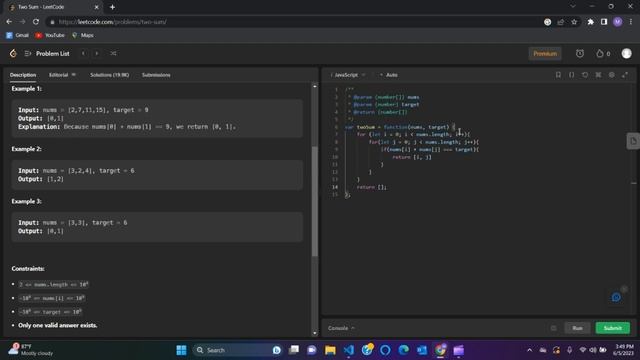Go to the previous problem arrow
Viewport: 640px width, 360px height.
[x=83, y=53]
